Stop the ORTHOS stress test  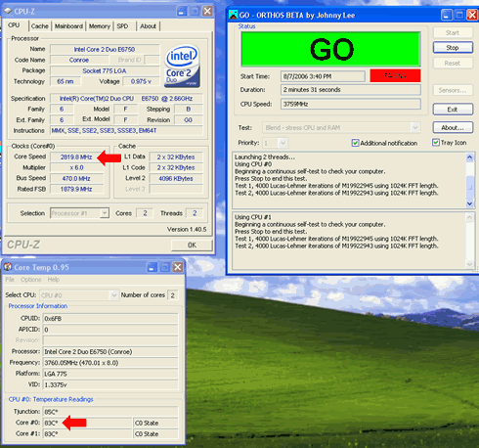click(453, 48)
